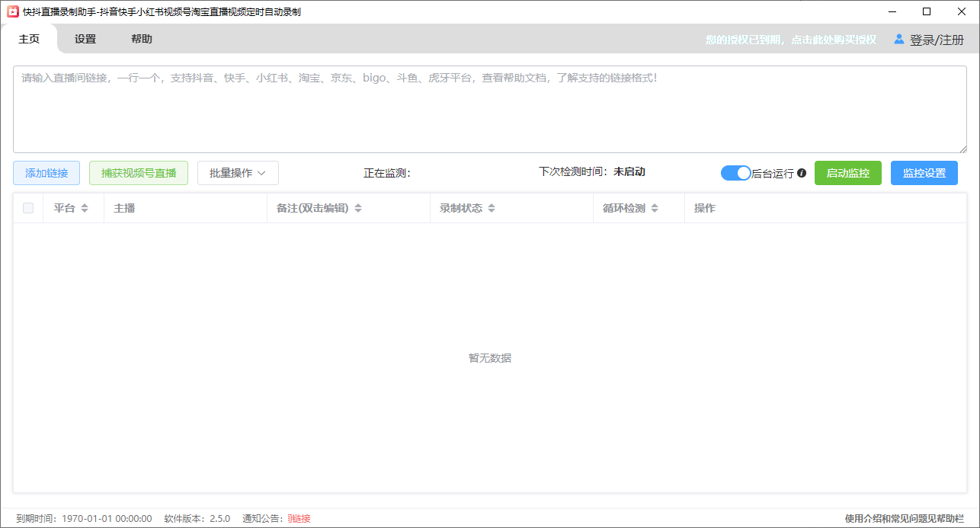Click the 下次检测时间 未启动 status
980x528 pixels.
click(592, 172)
